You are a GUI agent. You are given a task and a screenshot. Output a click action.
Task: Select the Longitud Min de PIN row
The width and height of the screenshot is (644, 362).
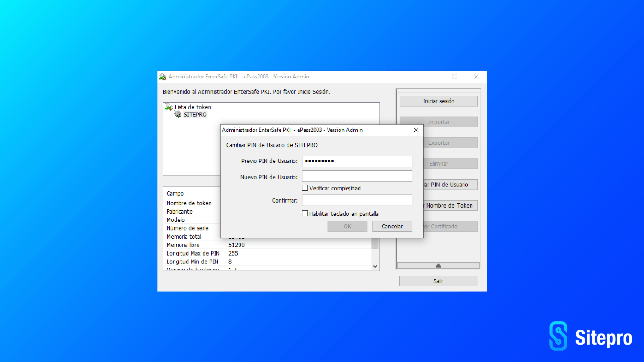pyautogui.click(x=268, y=262)
